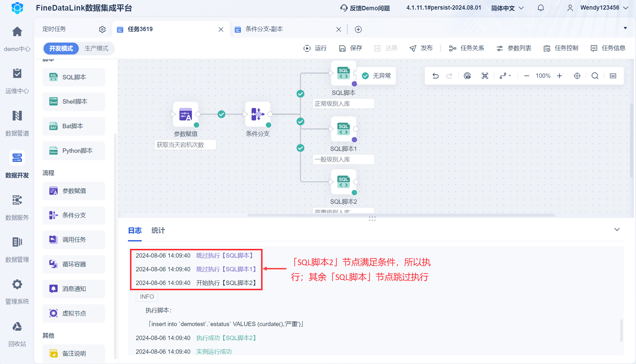Click the 运行 button
The width and height of the screenshot is (636, 364).
315,48
